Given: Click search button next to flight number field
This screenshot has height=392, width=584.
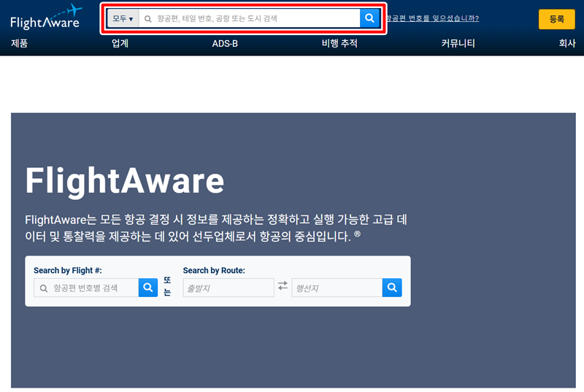Looking at the screenshot, I should tap(148, 288).
